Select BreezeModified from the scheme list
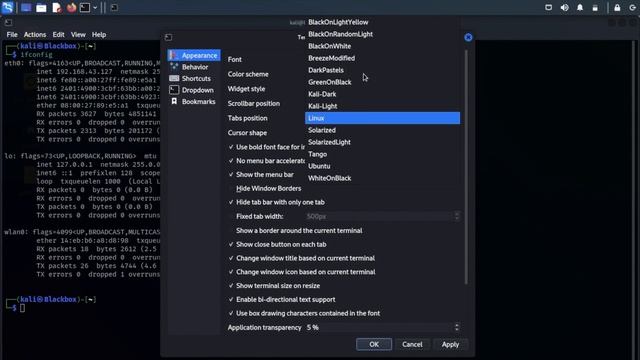 (382, 58)
